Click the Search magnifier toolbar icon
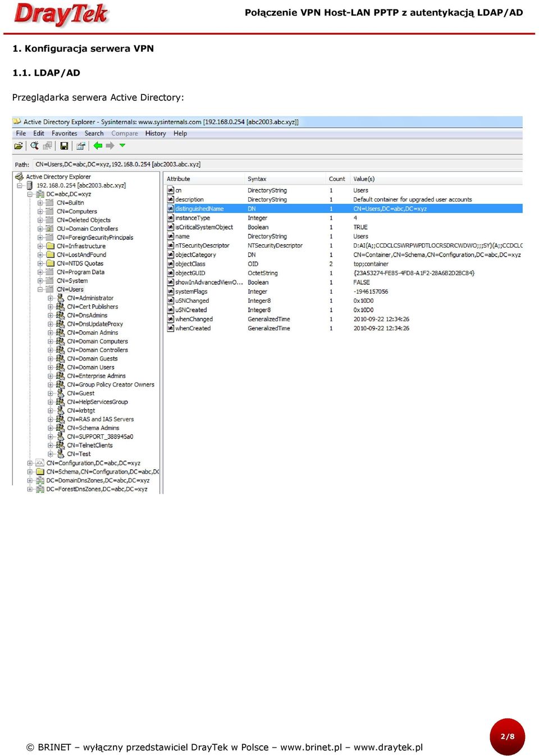 [x=34, y=146]
